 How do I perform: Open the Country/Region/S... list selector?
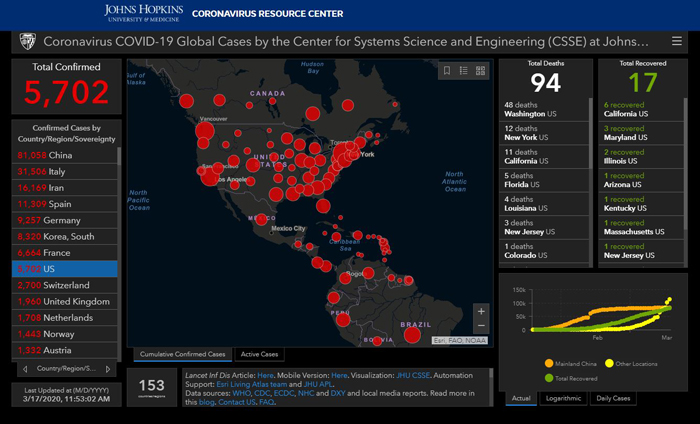(x=66, y=369)
